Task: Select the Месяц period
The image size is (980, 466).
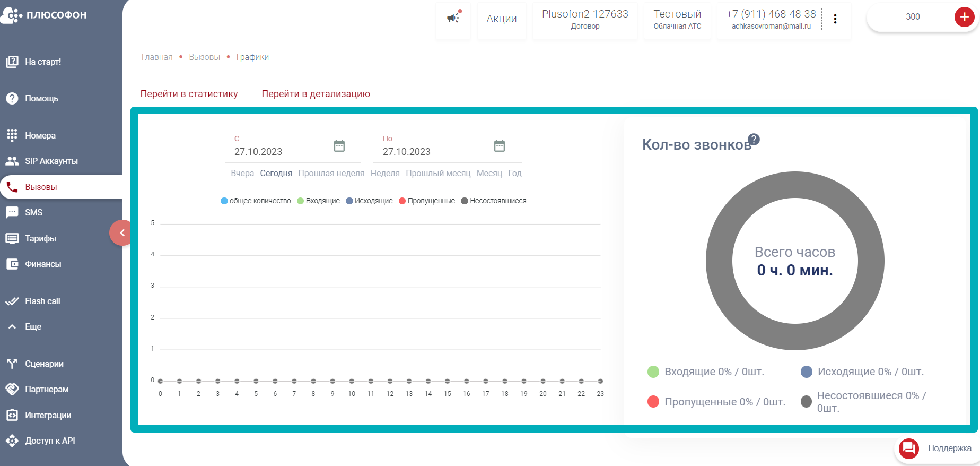Action: tap(489, 174)
